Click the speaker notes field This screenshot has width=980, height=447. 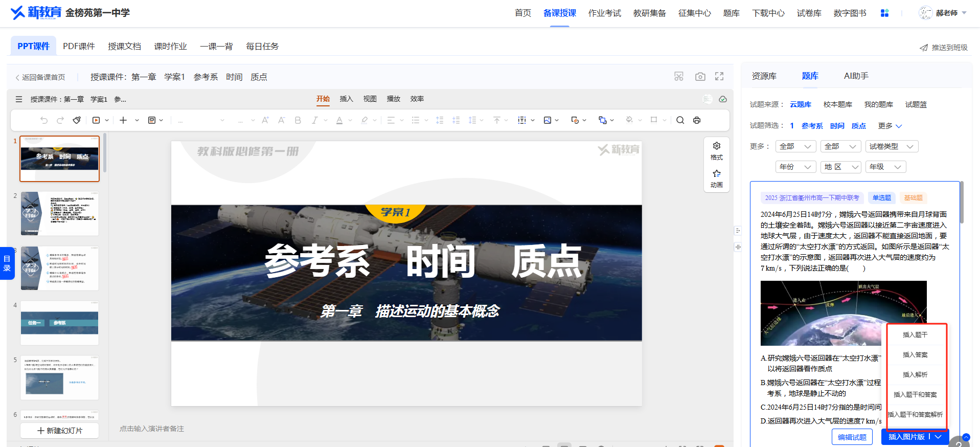coord(152,429)
